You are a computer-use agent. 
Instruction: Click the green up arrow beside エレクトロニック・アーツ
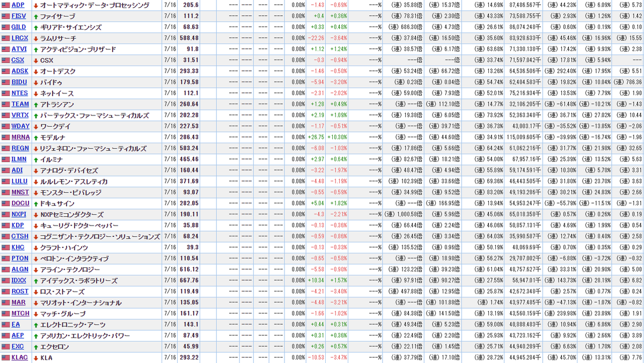tap(36, 324)
